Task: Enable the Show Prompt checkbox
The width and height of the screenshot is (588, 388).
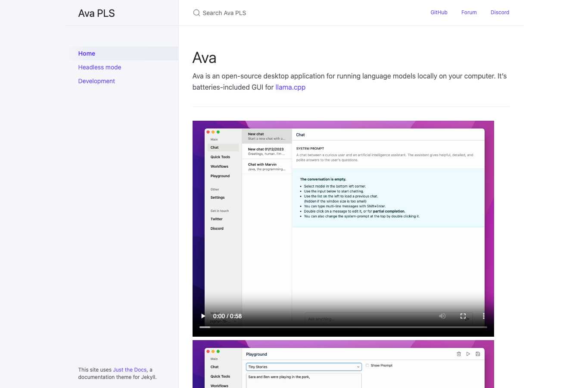Action: click(367, 365)
